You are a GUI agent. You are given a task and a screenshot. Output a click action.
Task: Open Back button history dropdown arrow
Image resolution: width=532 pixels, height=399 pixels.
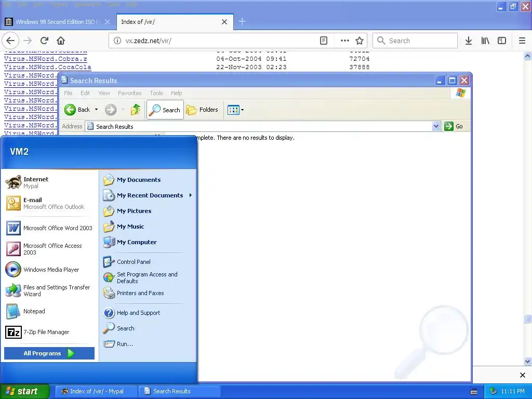coord(96,110)
